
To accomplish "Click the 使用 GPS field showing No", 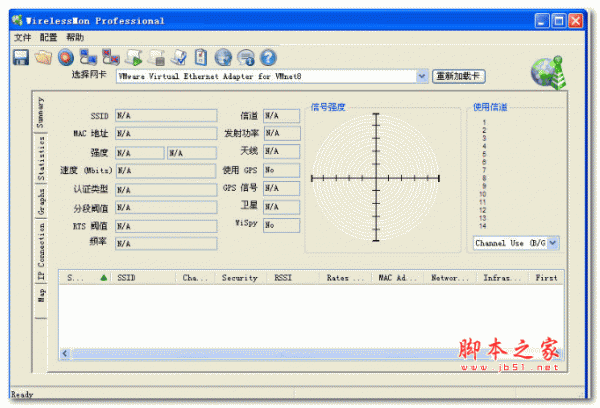I will pos(282,170).
